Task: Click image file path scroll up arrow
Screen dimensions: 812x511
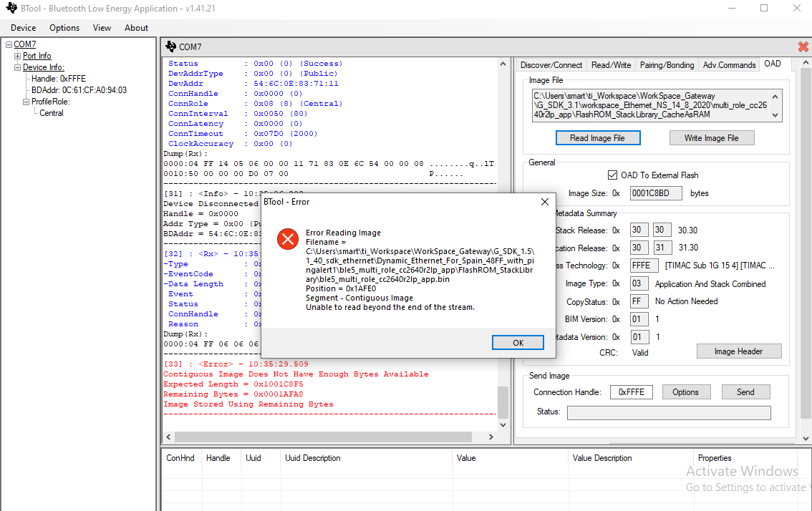Action: coord(775,97)
